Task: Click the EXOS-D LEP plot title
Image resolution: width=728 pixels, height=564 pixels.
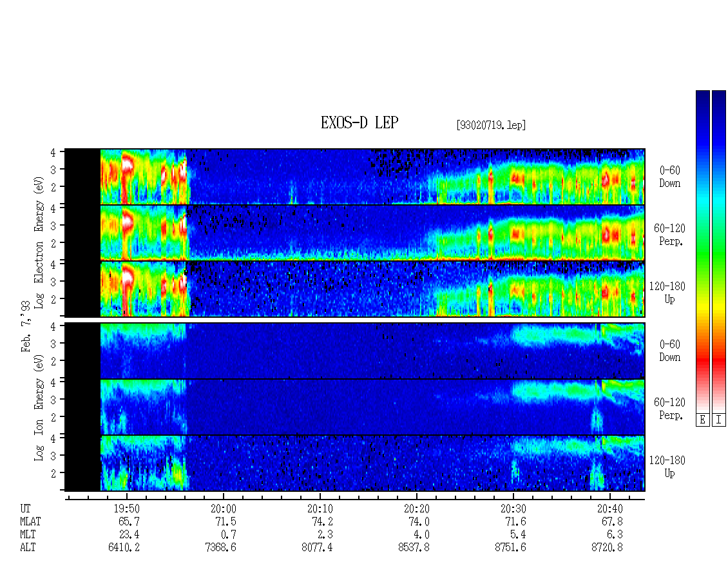Action: point(359,122)
